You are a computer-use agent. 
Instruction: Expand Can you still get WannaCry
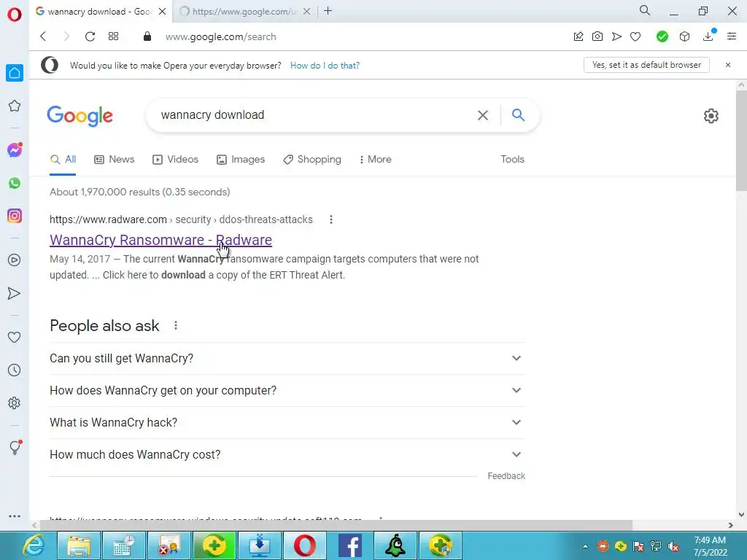coord(287,358)
